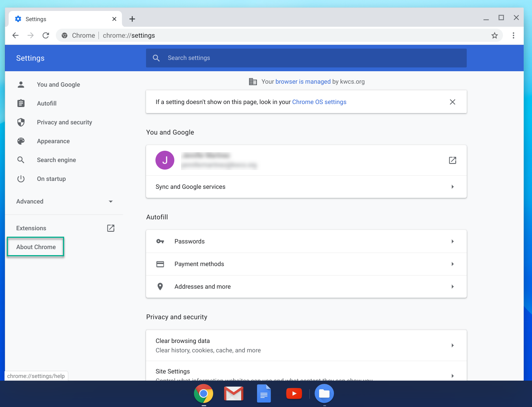Click the power icon beside On startup
This screenshot has width=532, height=407.
21,179
